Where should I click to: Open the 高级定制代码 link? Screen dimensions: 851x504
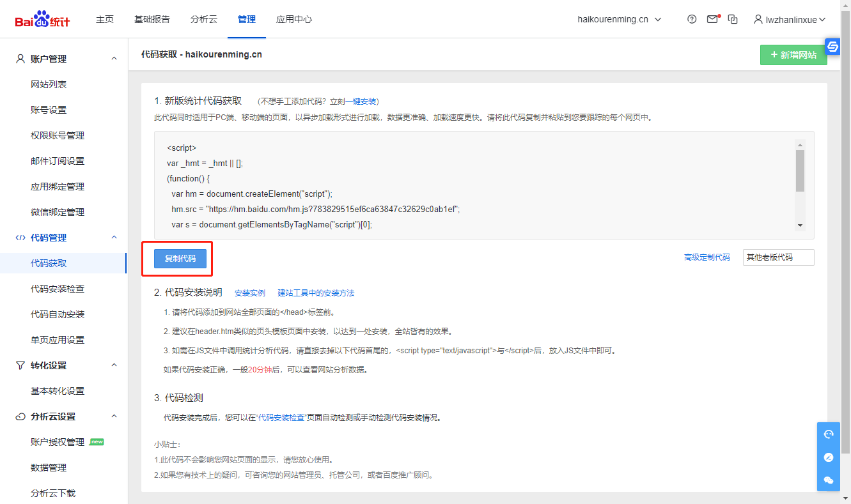pos(707,257)
